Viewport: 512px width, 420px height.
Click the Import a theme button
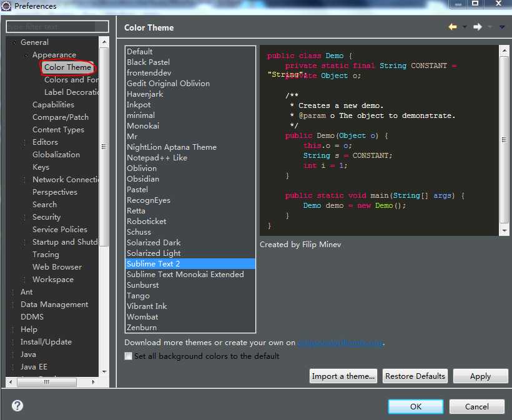tap(343, 376)
